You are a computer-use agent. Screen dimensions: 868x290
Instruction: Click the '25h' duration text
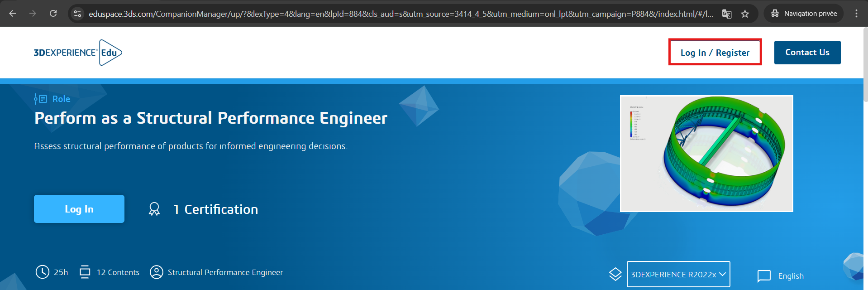click(x=61, y=272)
